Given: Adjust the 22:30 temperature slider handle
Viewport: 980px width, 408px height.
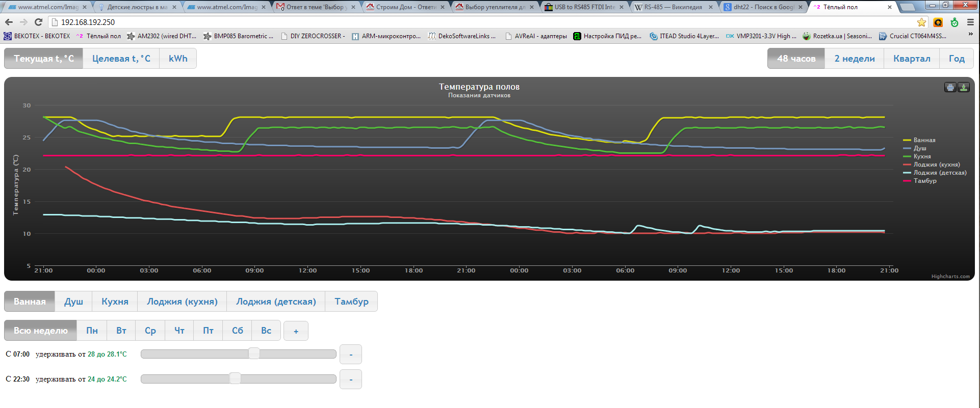Looking at the screenshot, I should click(x=235, y=378).
